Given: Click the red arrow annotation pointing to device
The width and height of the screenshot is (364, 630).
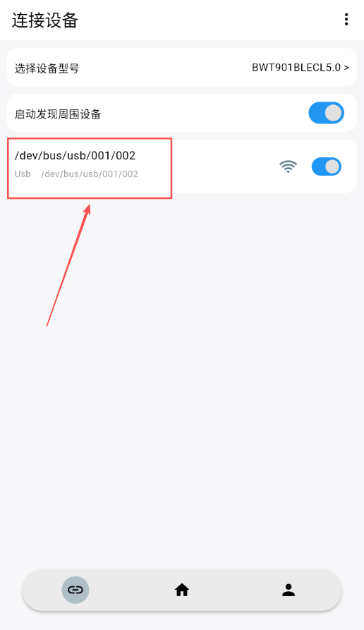Looking at the screenshot, I should tap(68, 265).
